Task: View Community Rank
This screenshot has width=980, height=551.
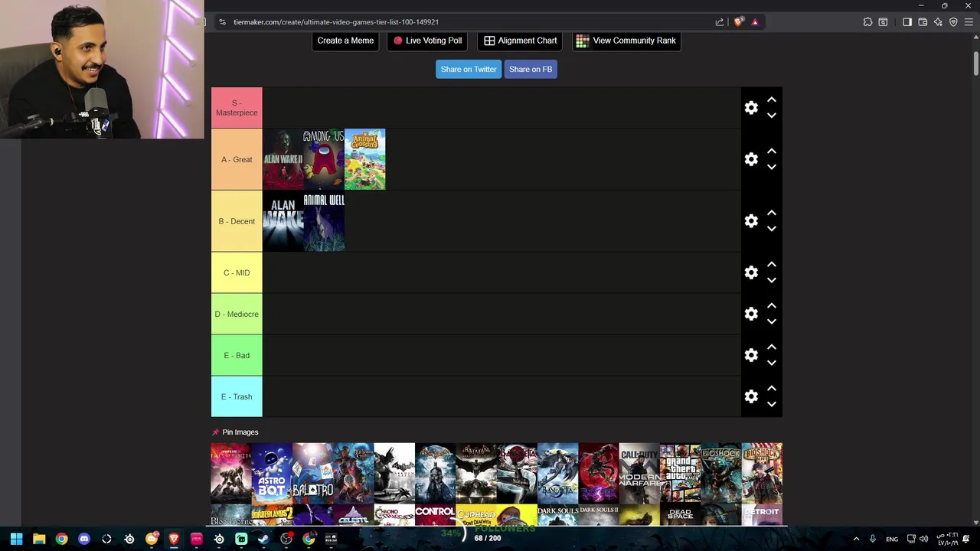Action: click(626, 41)
